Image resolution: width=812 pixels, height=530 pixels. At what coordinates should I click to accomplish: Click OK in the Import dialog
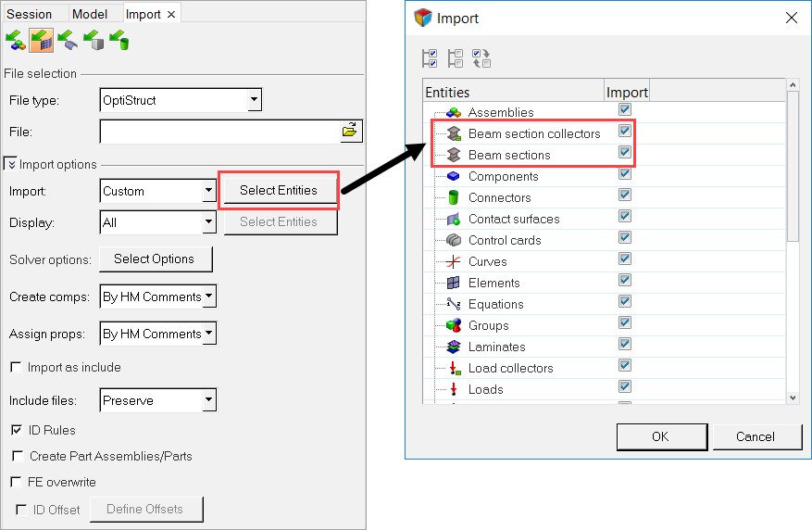click(661, 436)
